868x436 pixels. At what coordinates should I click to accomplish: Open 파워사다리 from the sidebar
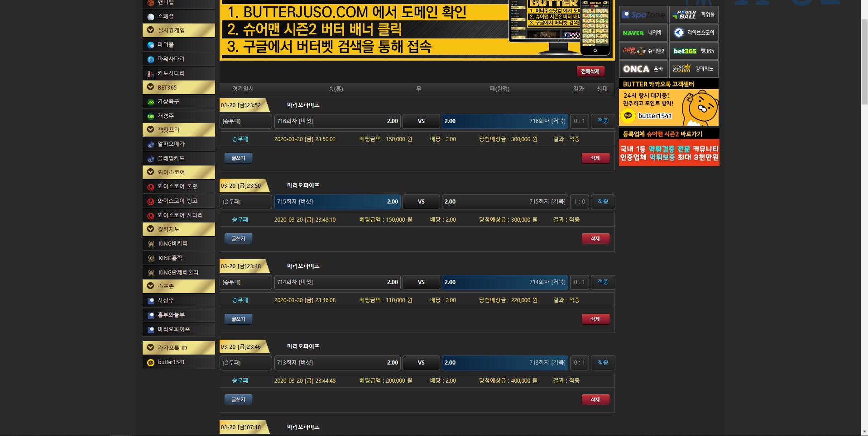171,59
